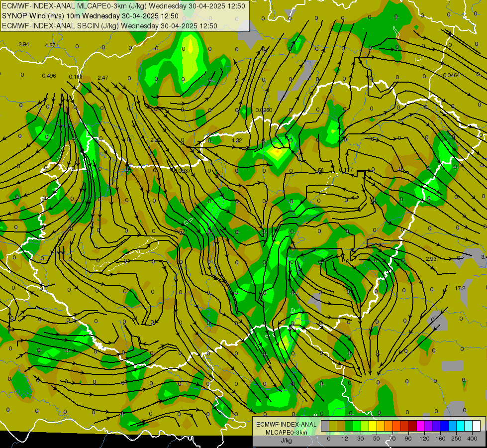Image resolution: width=487 pixels, height=448 pixels.
Task: Click legend tick label 250
Action: pos(456,439)
